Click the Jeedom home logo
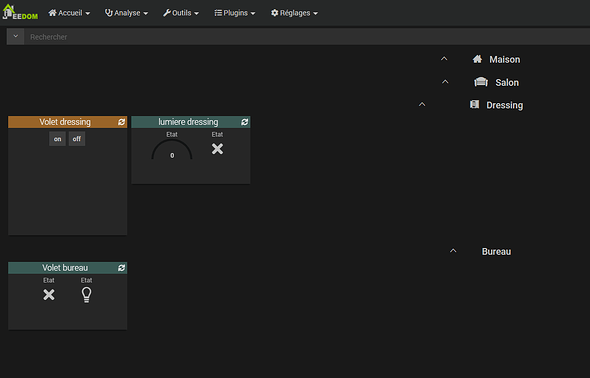This screenshot has width=590, height=378. pyautogui.click(x=20, y=12)
